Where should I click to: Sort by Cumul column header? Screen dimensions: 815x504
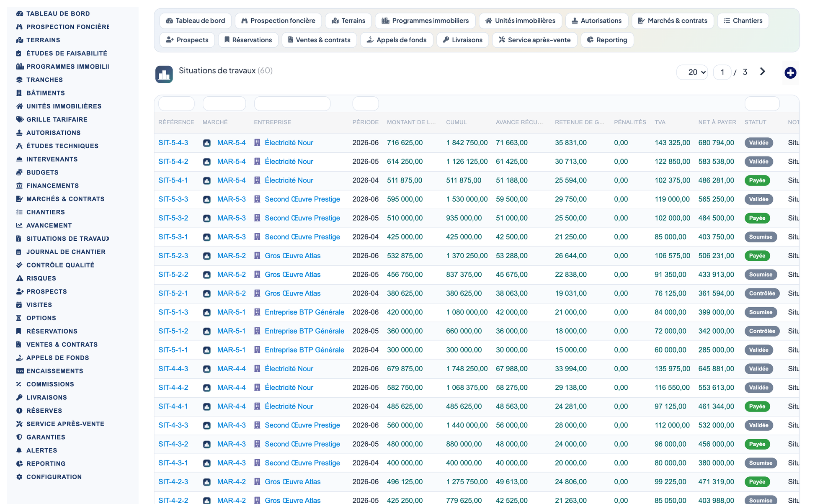[456, 122]
